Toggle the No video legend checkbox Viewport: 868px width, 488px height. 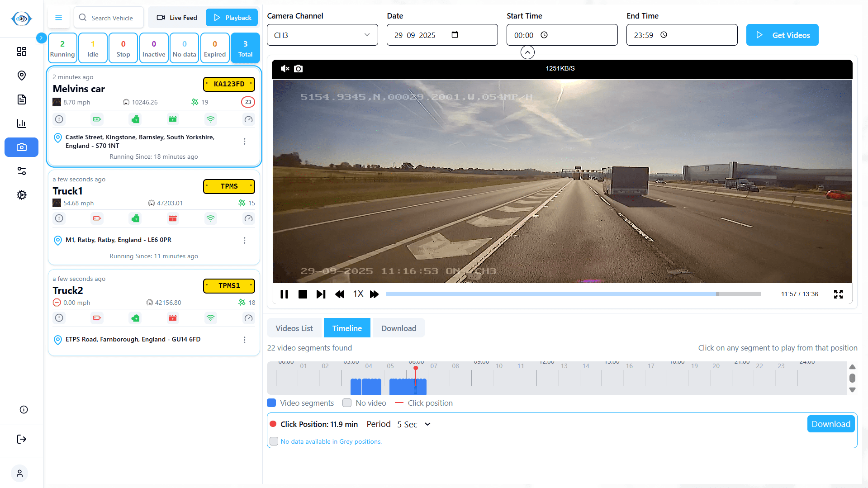point(347,403)
